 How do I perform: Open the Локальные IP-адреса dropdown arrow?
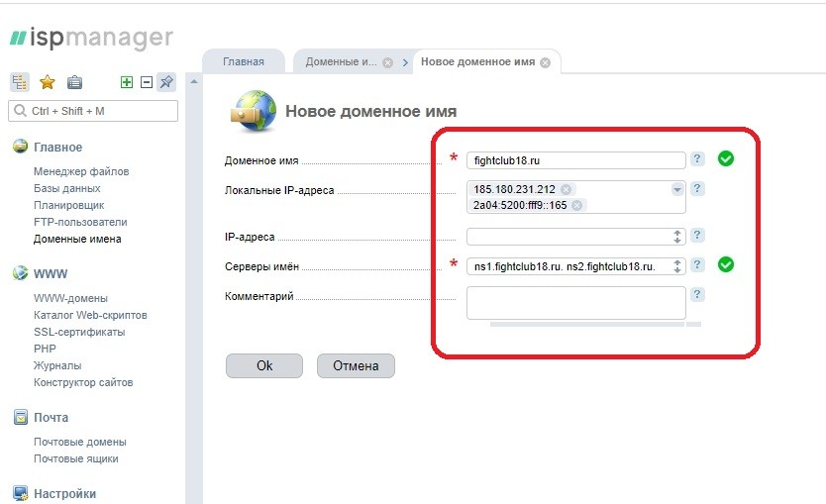coord(677,189)
